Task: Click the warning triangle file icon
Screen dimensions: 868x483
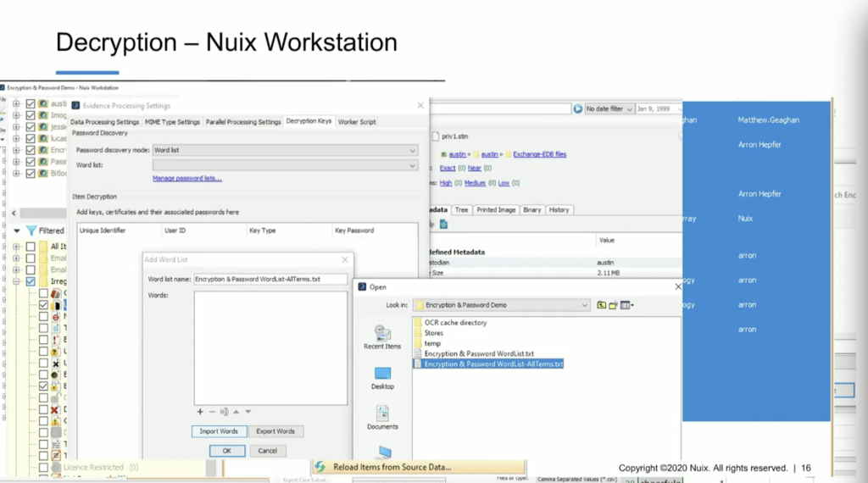Action: (55, 421)
